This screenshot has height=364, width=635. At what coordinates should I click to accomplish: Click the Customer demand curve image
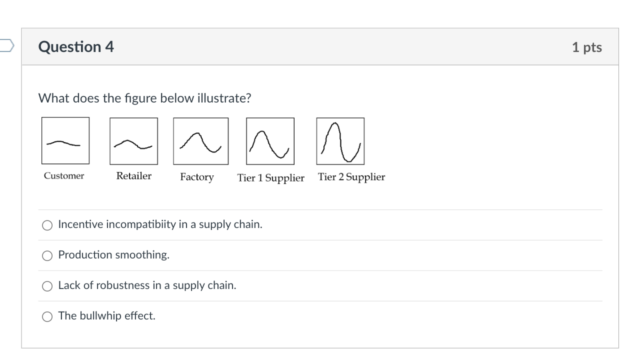(65, 140)
